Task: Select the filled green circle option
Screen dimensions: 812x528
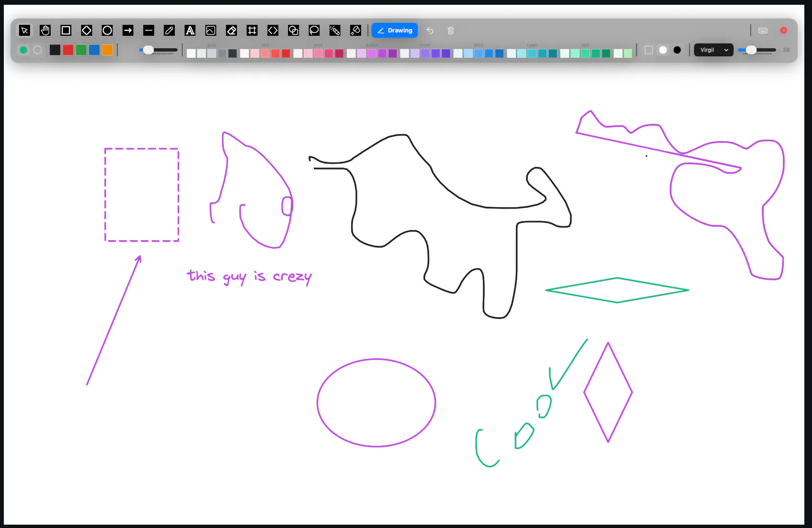Action: pyautogui.click(x=23, y=50)
